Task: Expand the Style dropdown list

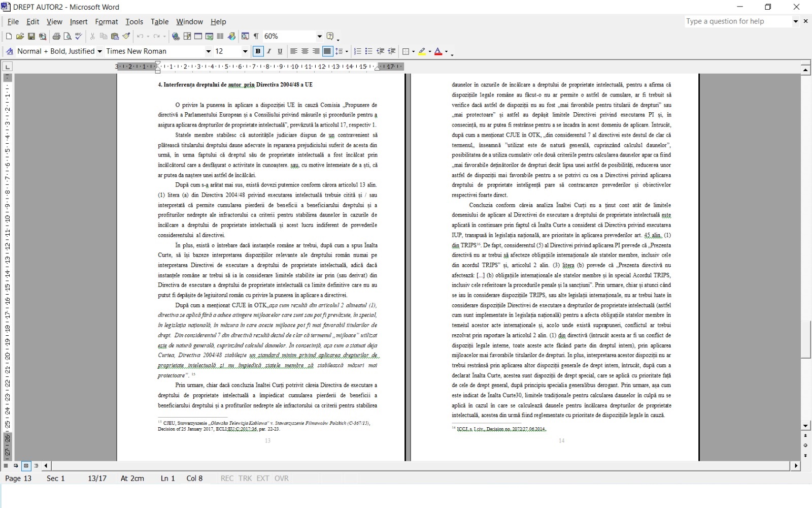Action: (100, 51)
